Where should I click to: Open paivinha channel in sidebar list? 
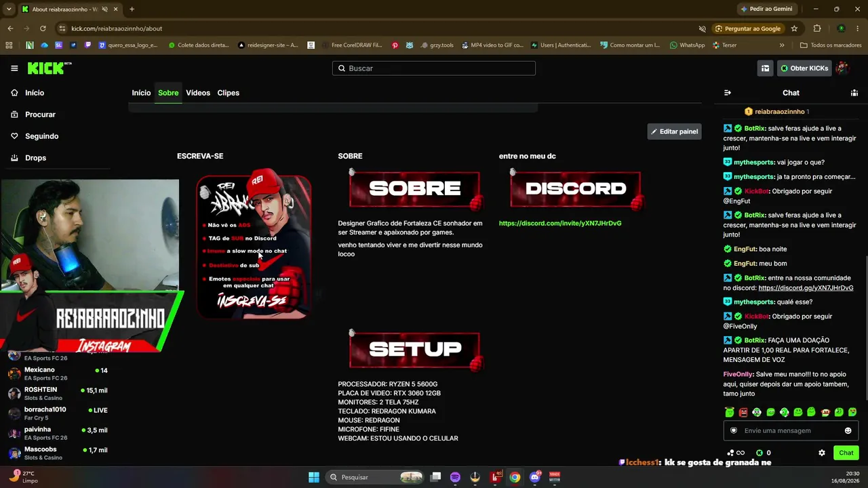[x=58, y=433]
